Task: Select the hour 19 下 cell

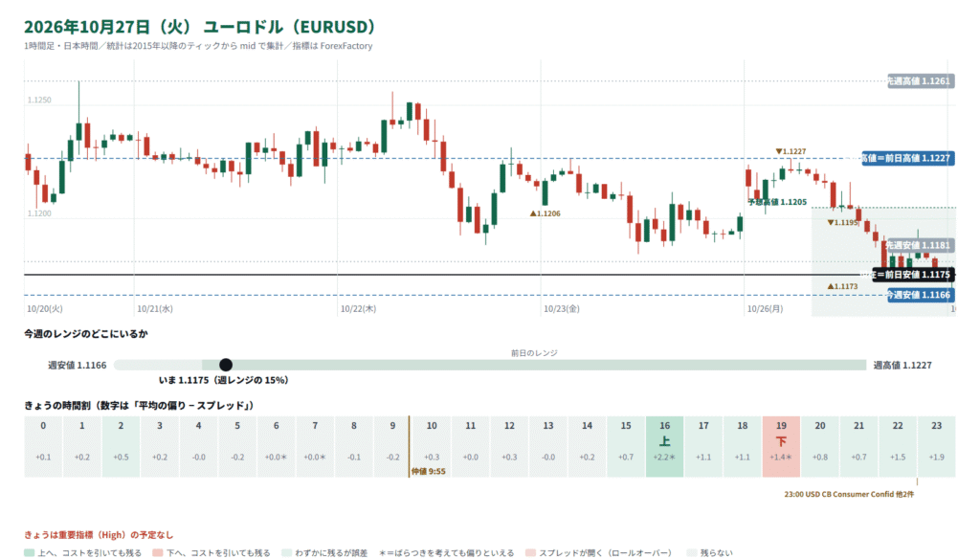Action: 781,446
